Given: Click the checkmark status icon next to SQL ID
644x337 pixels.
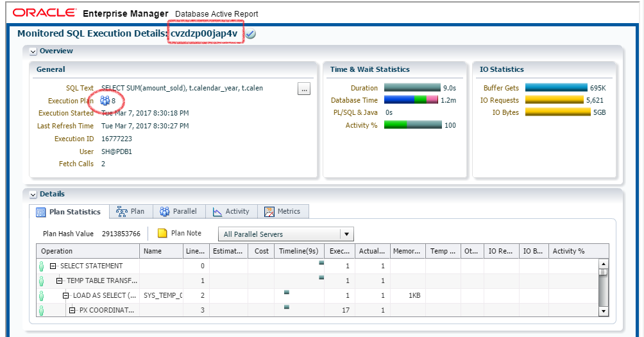Looking at the screenshot, I should (251, 34).
